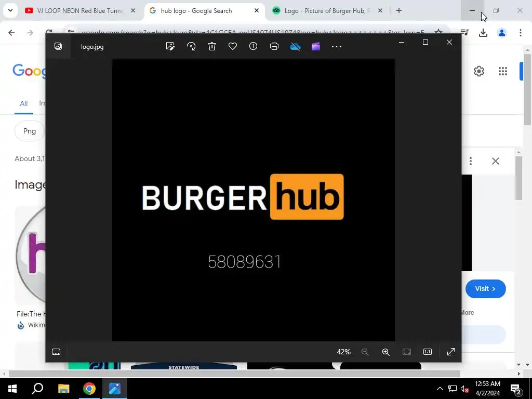The height and width of the screenshot is (399, 532).
Task: Zoom out of the image in Photos
Action: tap(365, 352)
